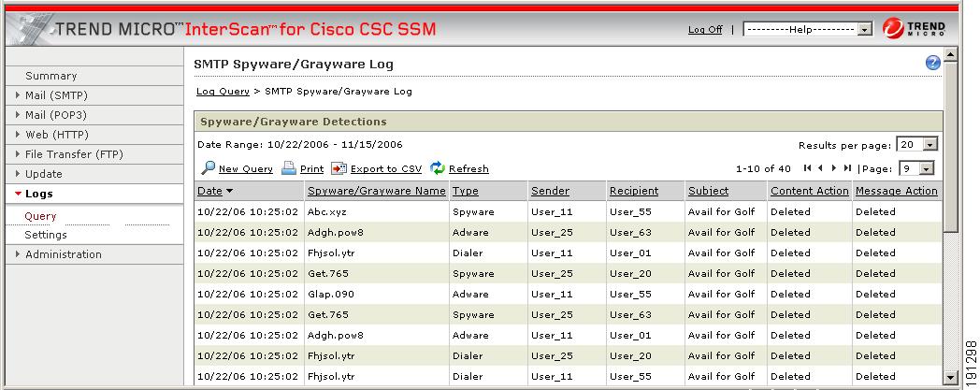Open the Help dropdown menu
The height and width of the screenshot is (390, 980).
pyautogui.click(x=808, y=29)
